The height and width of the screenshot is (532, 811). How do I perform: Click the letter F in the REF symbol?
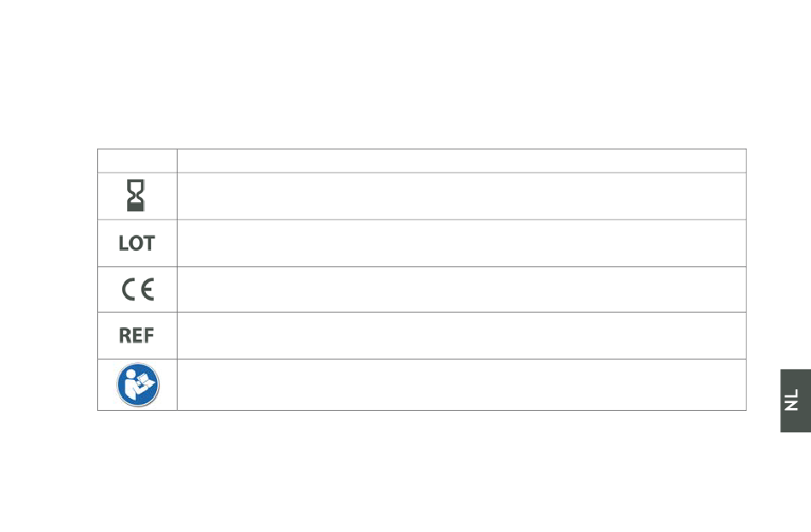tap(149, 336)
